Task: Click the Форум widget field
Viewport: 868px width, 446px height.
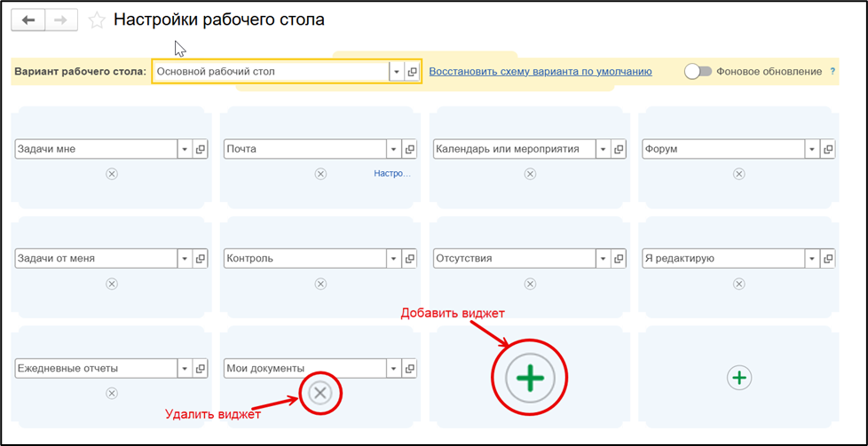Action: pos(723,149)
